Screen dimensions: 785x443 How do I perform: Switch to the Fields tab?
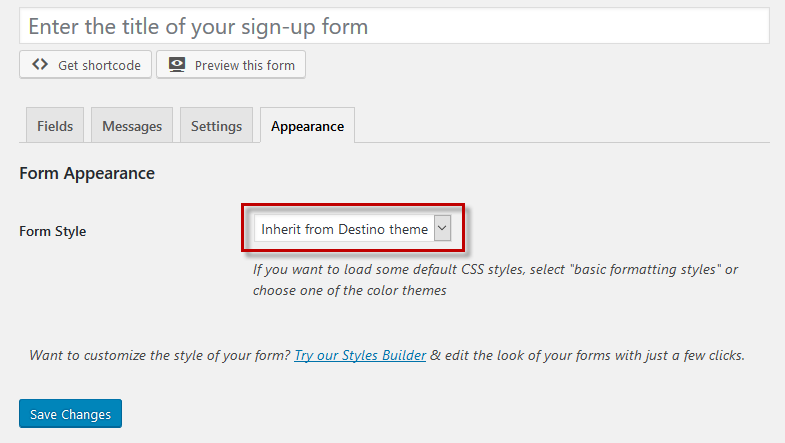(x=55, y=125)
